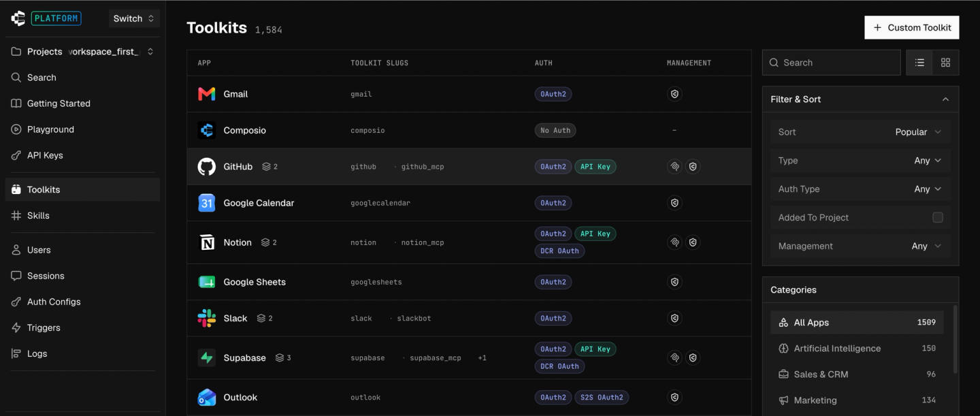Click Slack's shield management icon
The image size is (980, 416).
tap(674, 318)
